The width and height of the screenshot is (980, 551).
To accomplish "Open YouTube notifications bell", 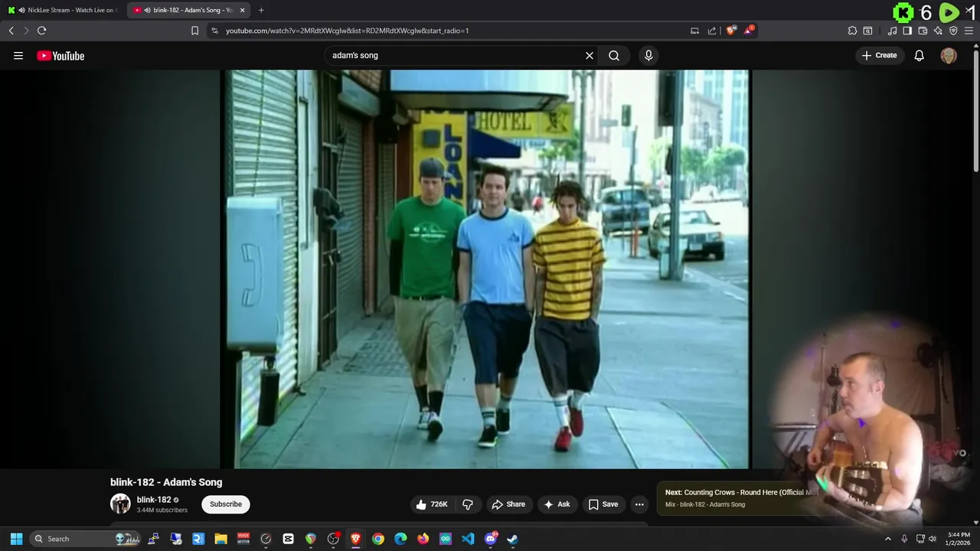I will click(920, 55).
